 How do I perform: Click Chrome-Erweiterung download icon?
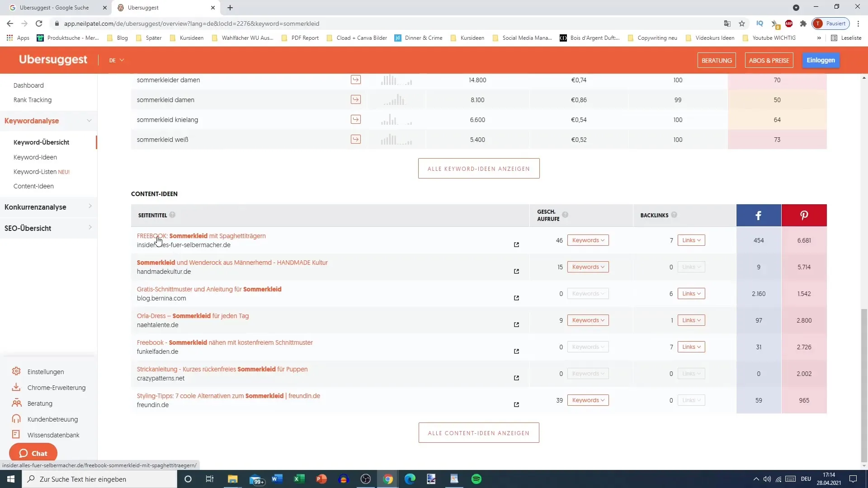pos(16,387)
